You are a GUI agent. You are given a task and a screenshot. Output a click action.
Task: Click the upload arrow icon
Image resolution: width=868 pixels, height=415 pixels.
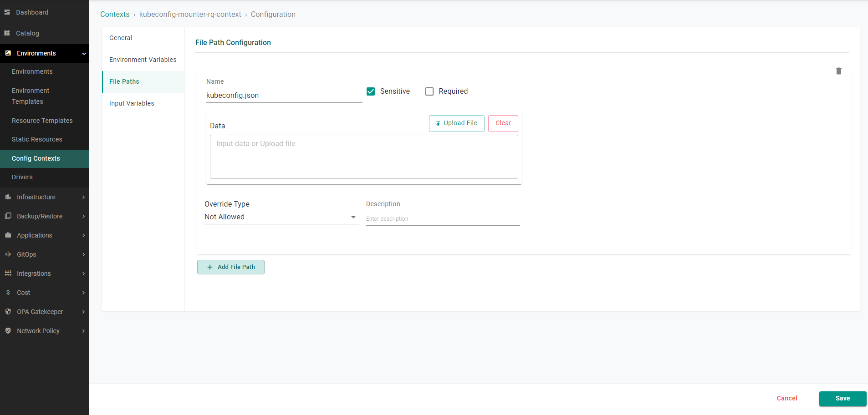438,123
